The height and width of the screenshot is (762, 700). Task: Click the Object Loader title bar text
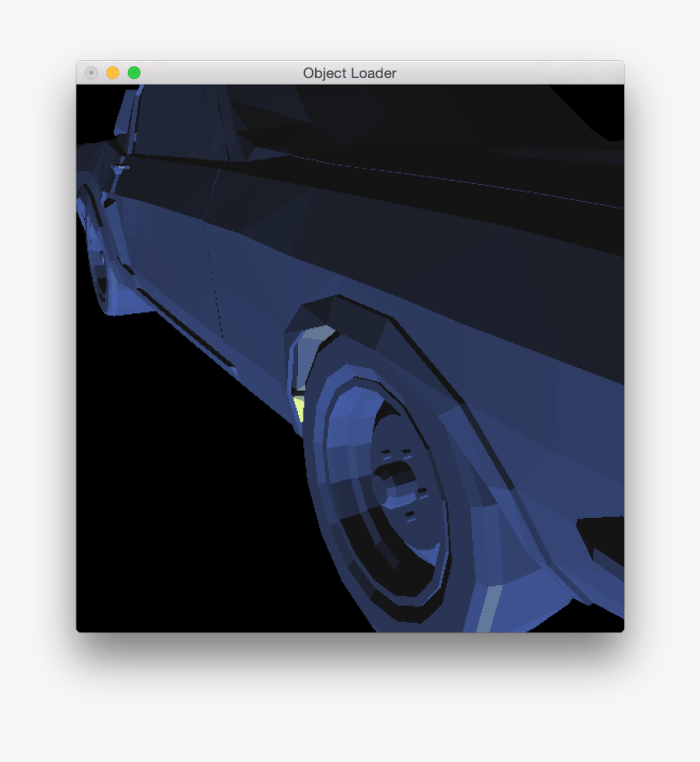pos(350,72)
